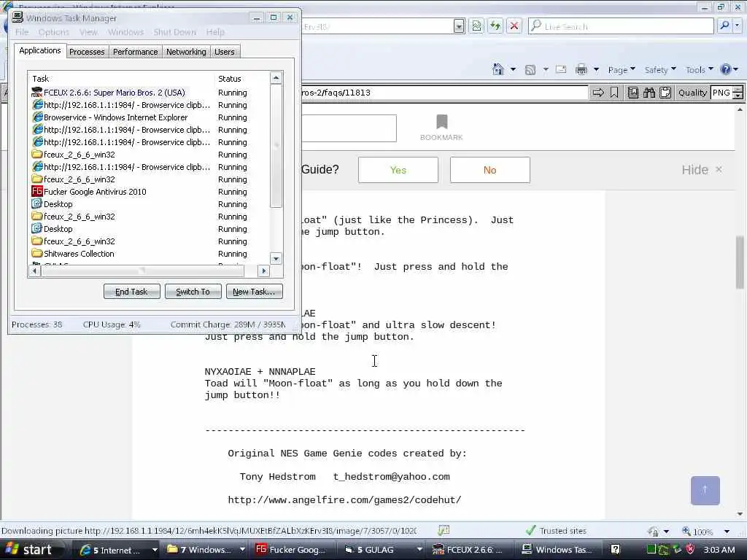The image size is (747, 560).
Task: Open the File menu in Task Manager
Action: point(22,32)
